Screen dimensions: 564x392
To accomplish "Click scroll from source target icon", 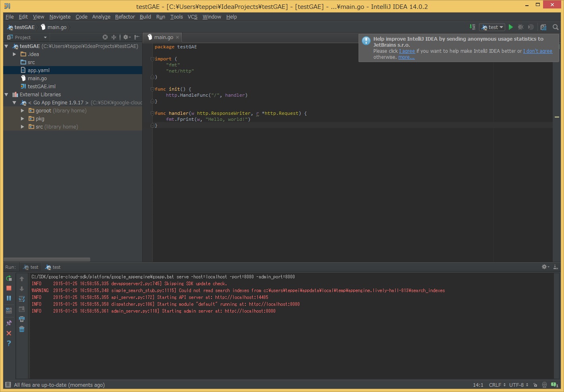I will click(x=105, y=37).
